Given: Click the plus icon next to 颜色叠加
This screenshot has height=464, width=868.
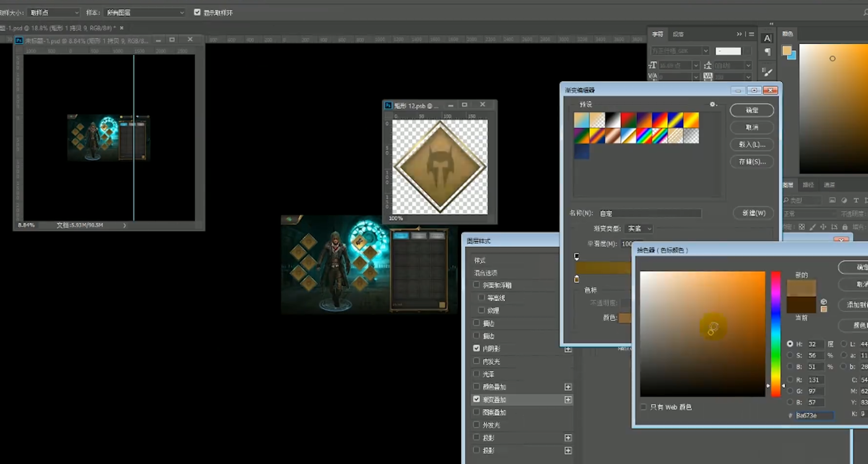Looking at the screenshot, I should click(568, 387).
